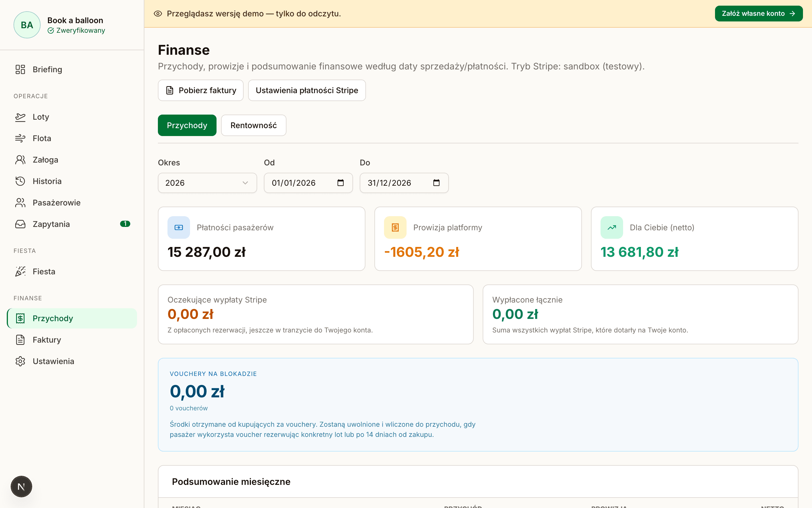Image resolution: width=812 pixels, height=508 pixels.
Task: Click Załóż własne konto button
Action: [759, 14]
